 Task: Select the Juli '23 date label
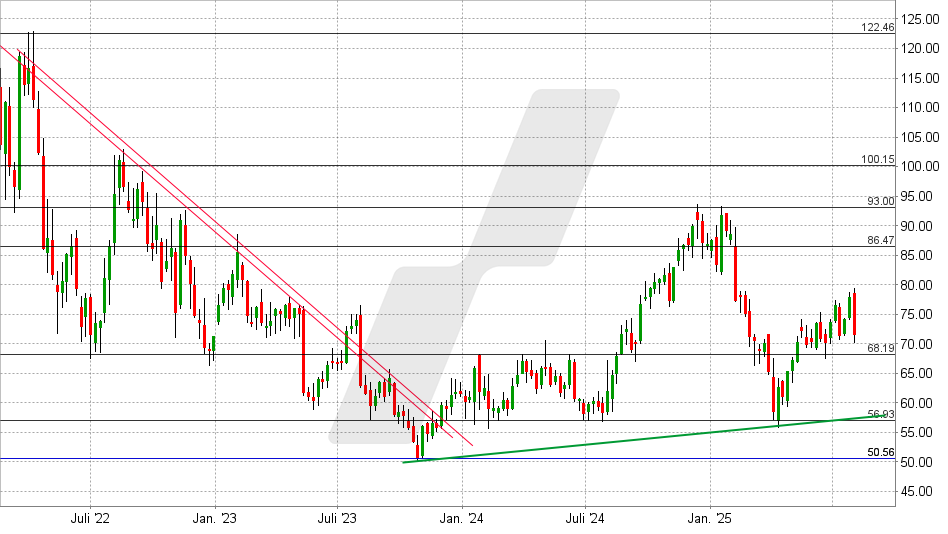coord(337,519)
